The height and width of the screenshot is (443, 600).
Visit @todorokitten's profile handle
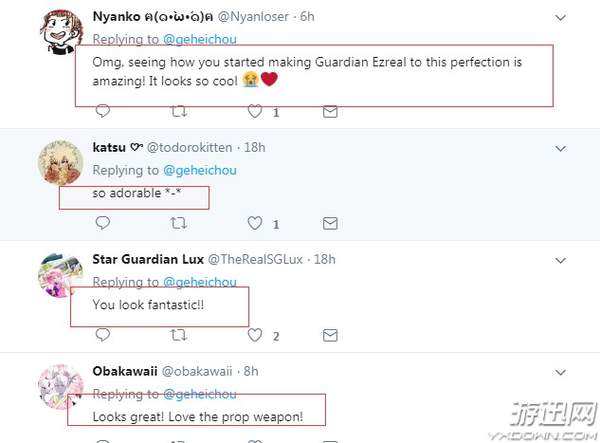tap(190, 147)
